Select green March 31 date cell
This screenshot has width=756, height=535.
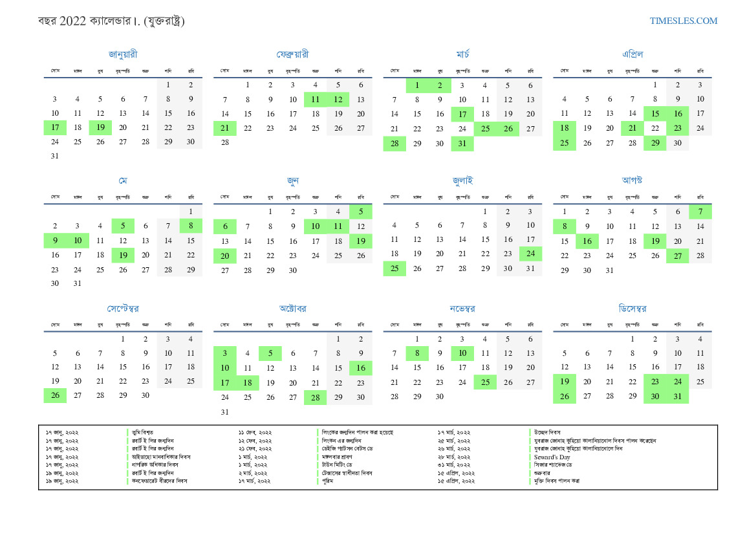coord(462,144)
